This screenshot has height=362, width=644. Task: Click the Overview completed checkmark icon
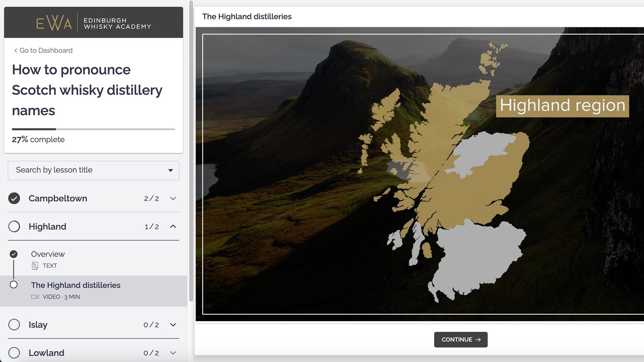(x=14, y=254)
